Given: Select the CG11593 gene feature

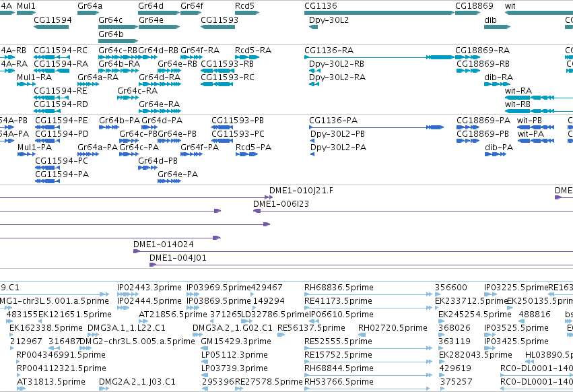Looking at the screenshot, I should 217,27.
